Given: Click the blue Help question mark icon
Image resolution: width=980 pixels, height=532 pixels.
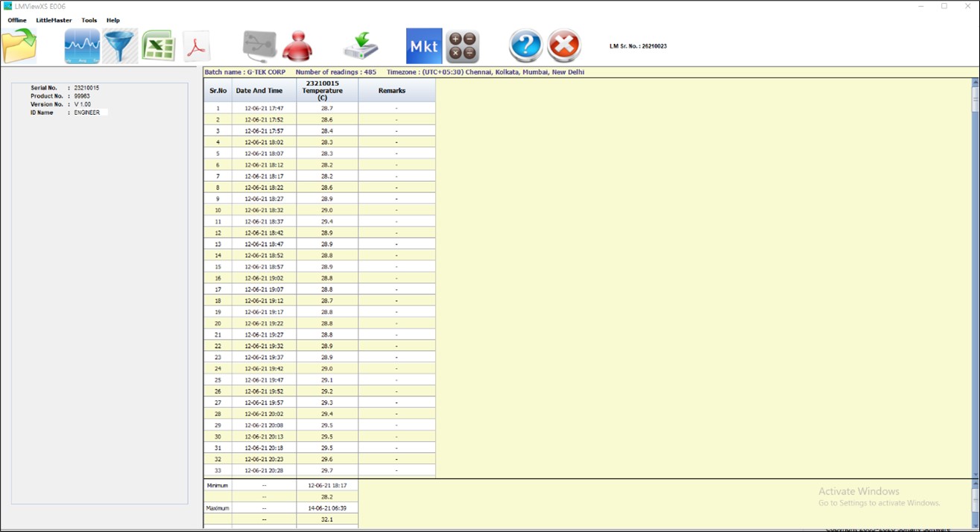Looking at the screenshot, I should pos(525,45).
